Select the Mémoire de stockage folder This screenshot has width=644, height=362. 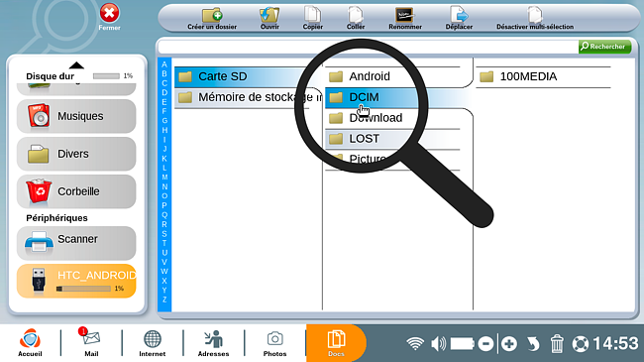click(248, 97)
